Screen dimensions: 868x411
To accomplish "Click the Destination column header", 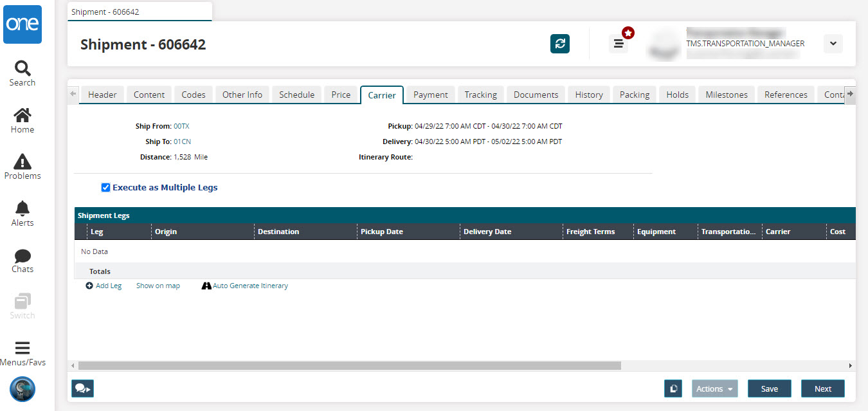I will 305,232.
